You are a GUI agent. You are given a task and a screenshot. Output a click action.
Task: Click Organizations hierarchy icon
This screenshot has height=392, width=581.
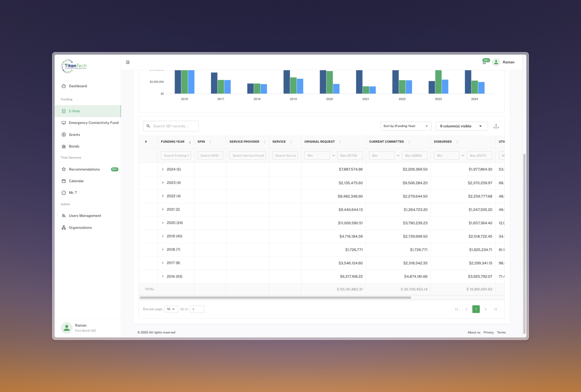64,227
